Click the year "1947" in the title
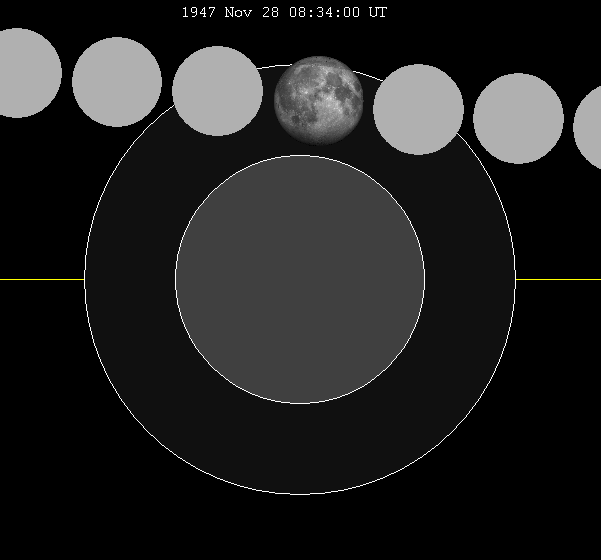 (x=198, y=13)
